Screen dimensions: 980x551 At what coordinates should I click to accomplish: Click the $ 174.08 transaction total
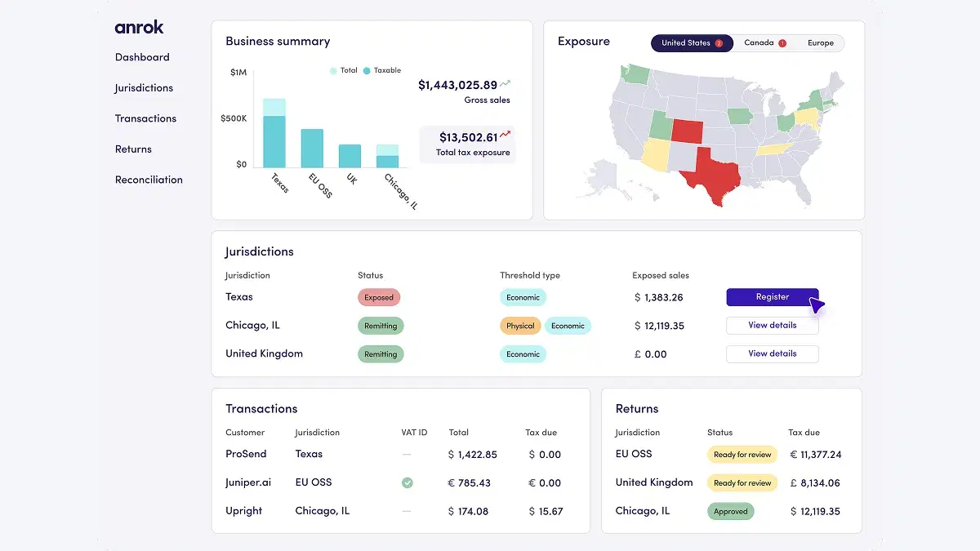468,512
